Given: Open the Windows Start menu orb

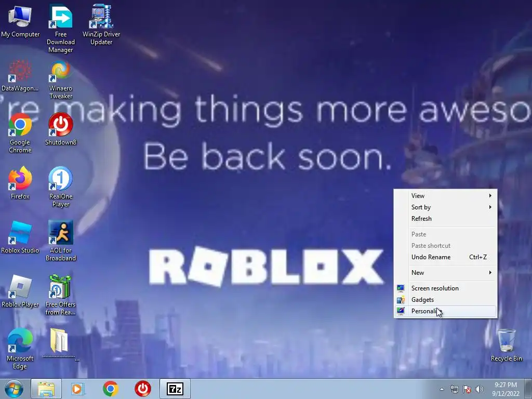Looking at the screenshot, I should 14,389.
